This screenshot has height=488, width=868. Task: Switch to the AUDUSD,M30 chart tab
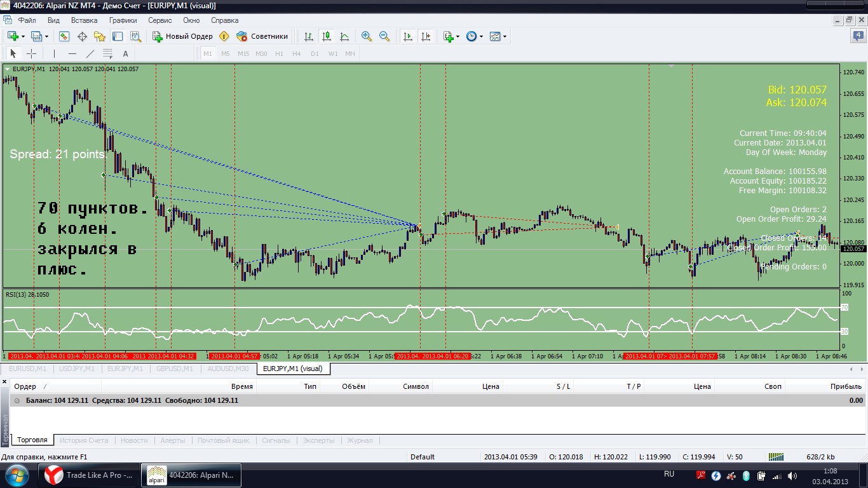click(228, 369)
